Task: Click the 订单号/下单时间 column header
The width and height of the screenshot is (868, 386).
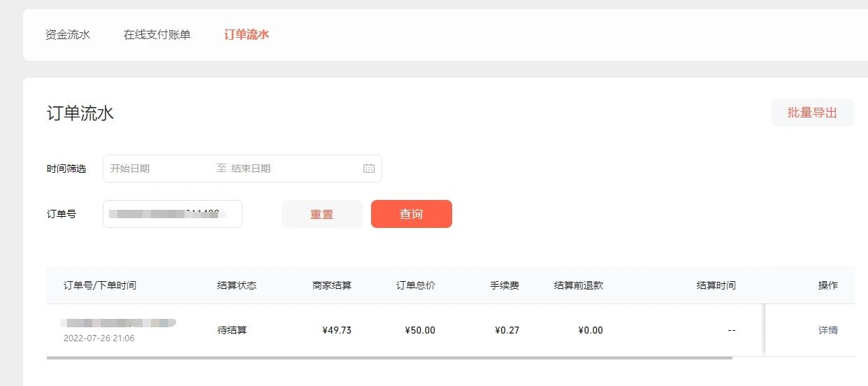Action: [100, 285]
